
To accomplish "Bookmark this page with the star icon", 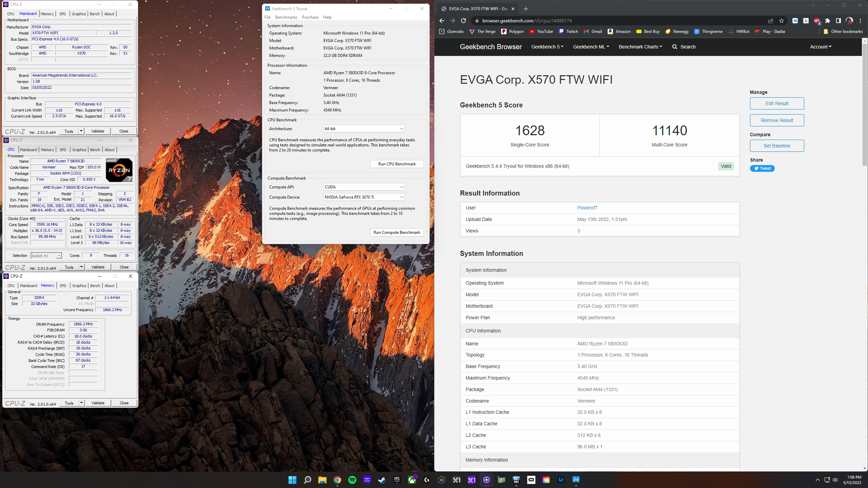I will 782,21.
